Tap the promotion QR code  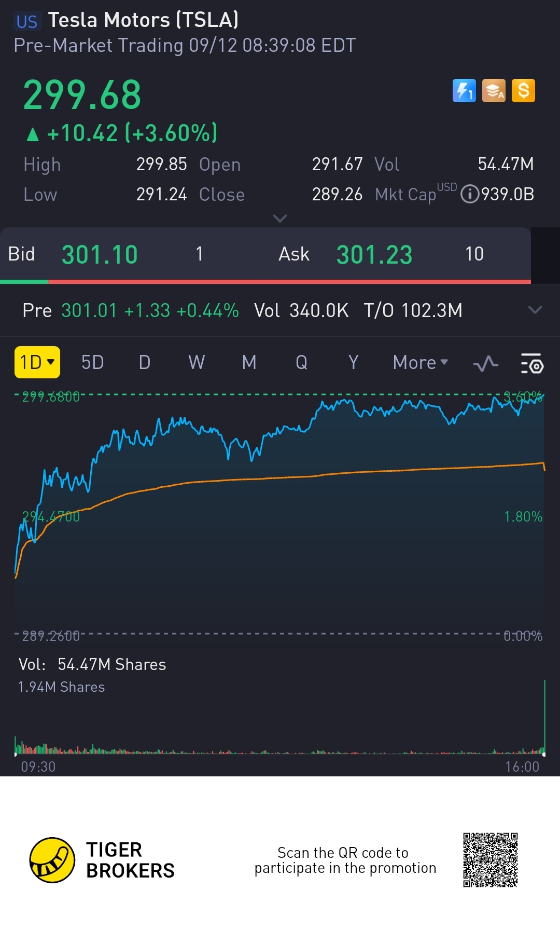point(491,860)
